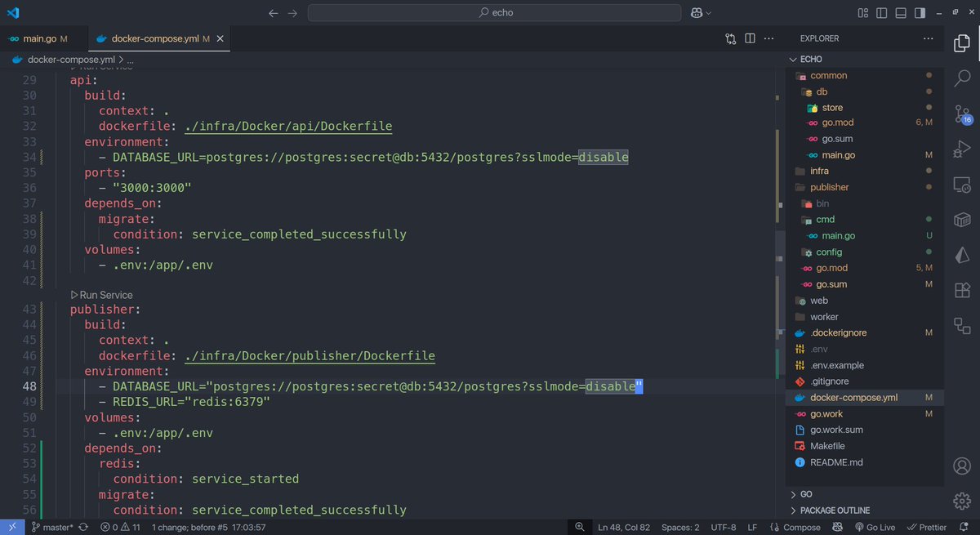Go forward with the right arrow
This screenshot has width=980, height=535.
[x=292, y=13]
